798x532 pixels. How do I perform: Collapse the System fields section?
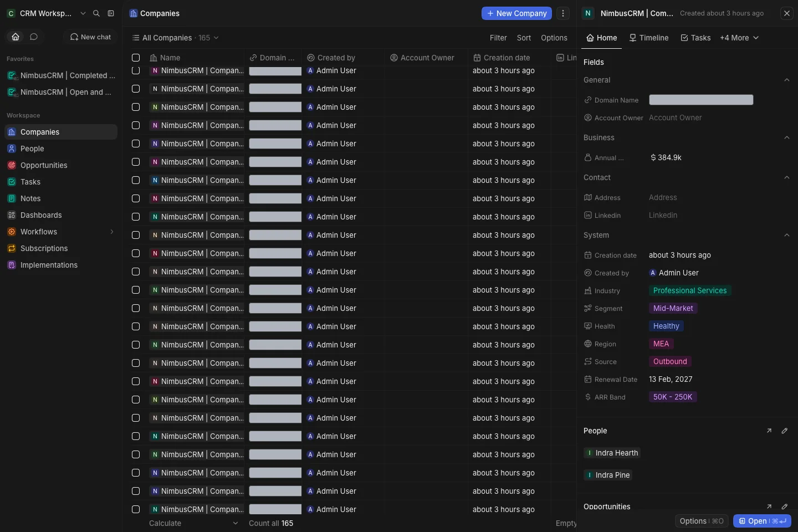(x=787, y=235)
